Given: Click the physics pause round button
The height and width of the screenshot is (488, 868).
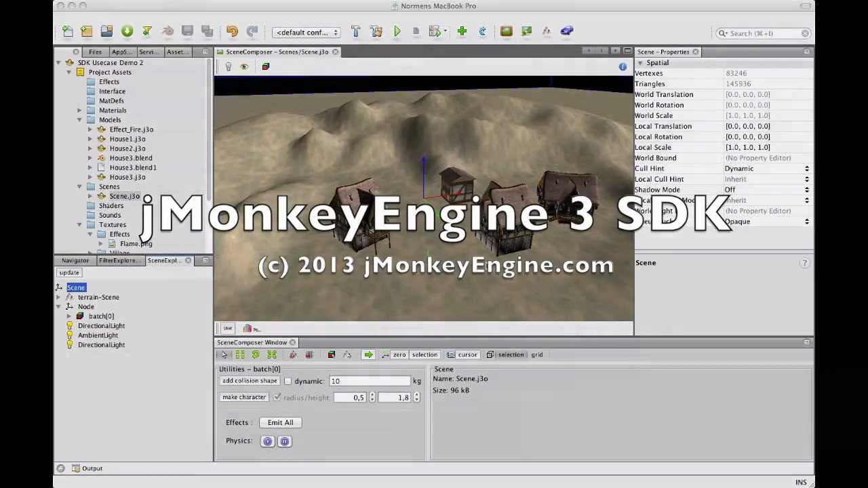Looking at the screenshot, I should click(285, 441).
